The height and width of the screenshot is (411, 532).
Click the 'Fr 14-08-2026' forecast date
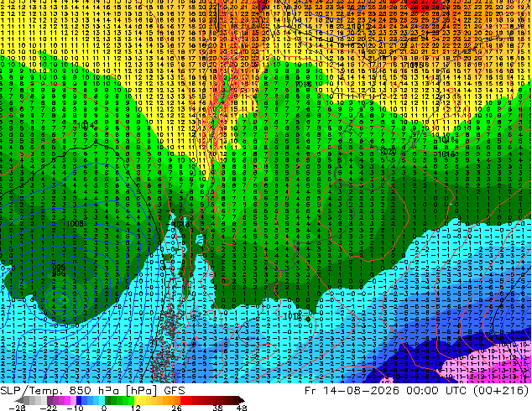[x=352, y=391]
